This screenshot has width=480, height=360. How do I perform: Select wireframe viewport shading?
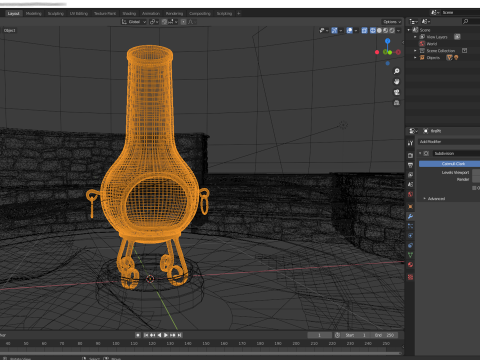coord(373,30)
